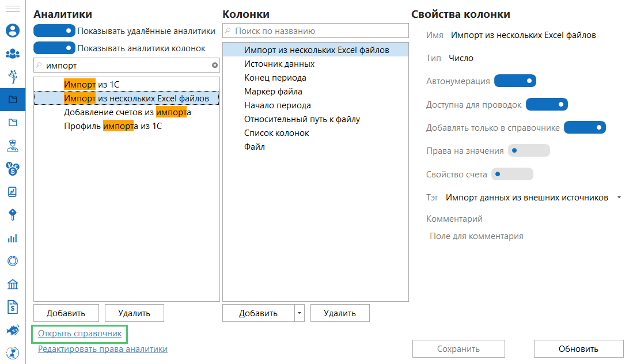633x364 pixels.
Task: Select 'Источник данных' column in list
Action: [279, 64]
